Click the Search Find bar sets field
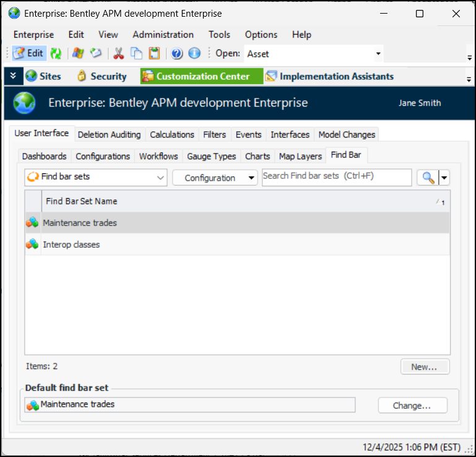Viewport: 476px width, 457px height. [337, 177]
